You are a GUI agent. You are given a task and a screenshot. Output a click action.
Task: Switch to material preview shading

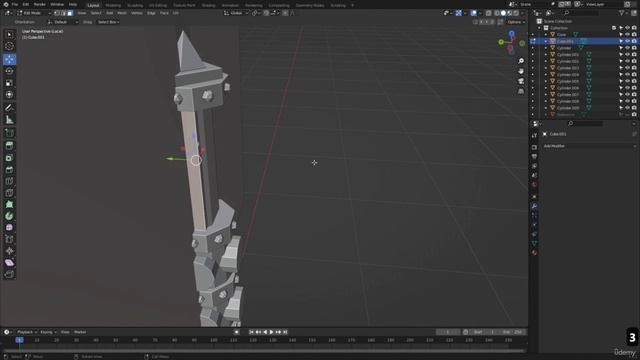[x=510, y=13]
